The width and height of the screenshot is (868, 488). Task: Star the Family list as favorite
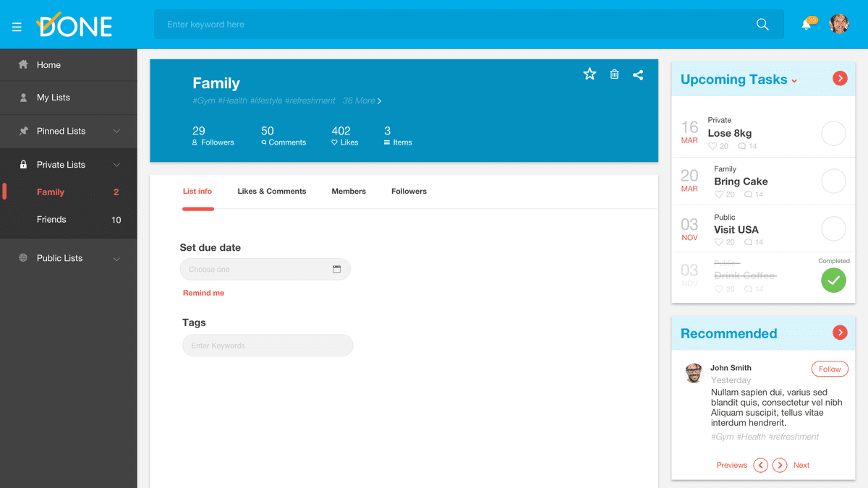coord(590,74)
